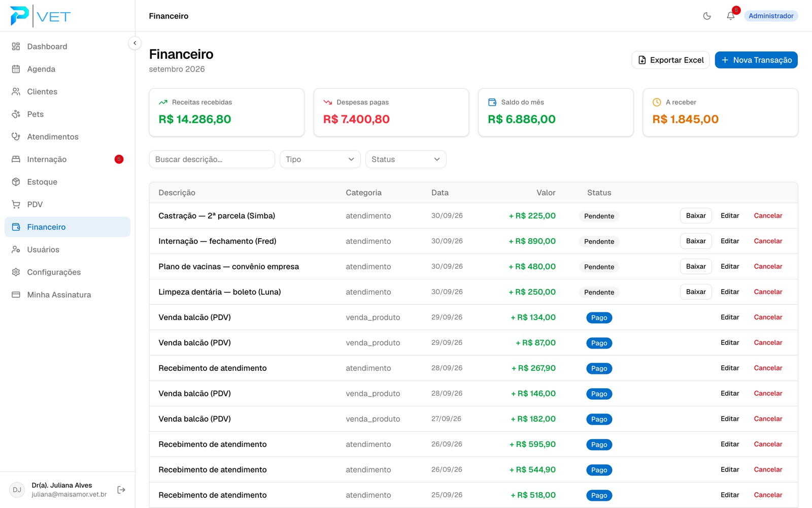Collapse the sidebar chevron
Screen dimensions: 812x508
point(134,43)
